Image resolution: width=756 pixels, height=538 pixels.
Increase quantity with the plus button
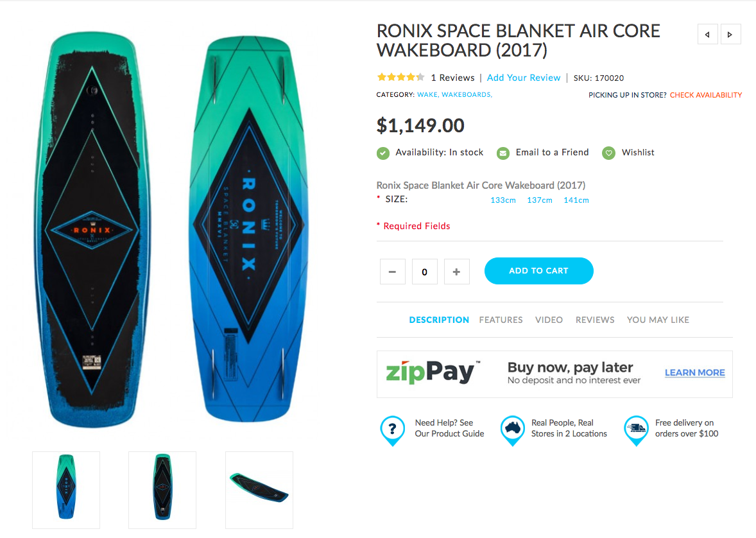pos(456,272)
